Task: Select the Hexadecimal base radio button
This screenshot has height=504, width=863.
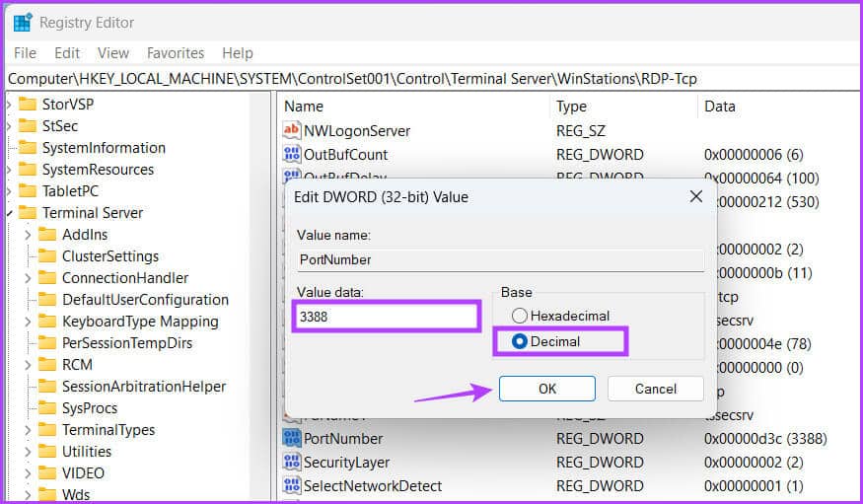Action: [519, 316]
